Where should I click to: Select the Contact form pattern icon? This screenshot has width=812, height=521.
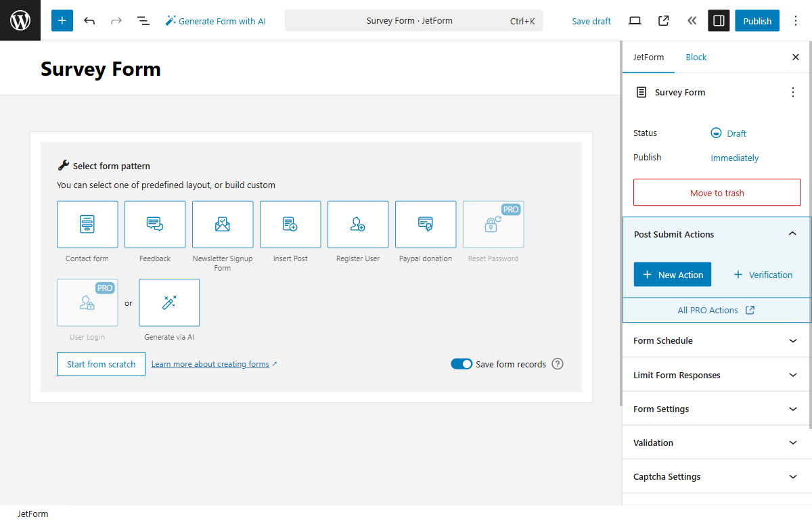[87, 224]
